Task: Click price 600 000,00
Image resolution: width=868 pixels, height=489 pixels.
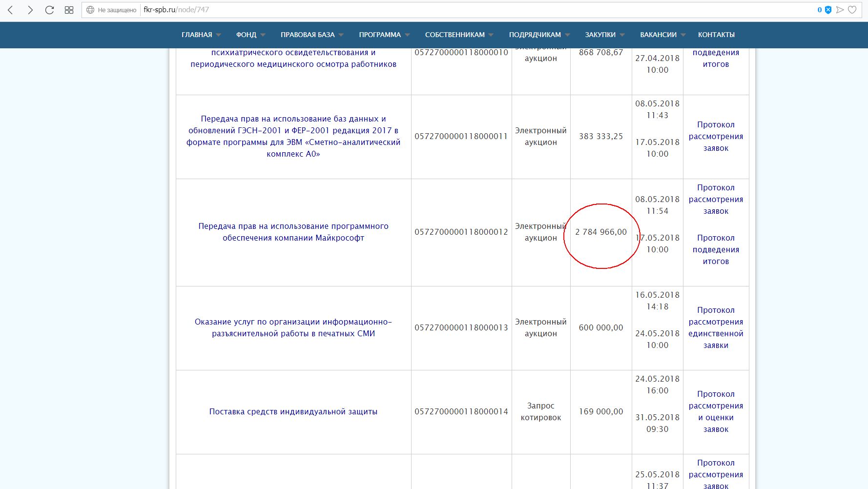Action: [601, 327]
